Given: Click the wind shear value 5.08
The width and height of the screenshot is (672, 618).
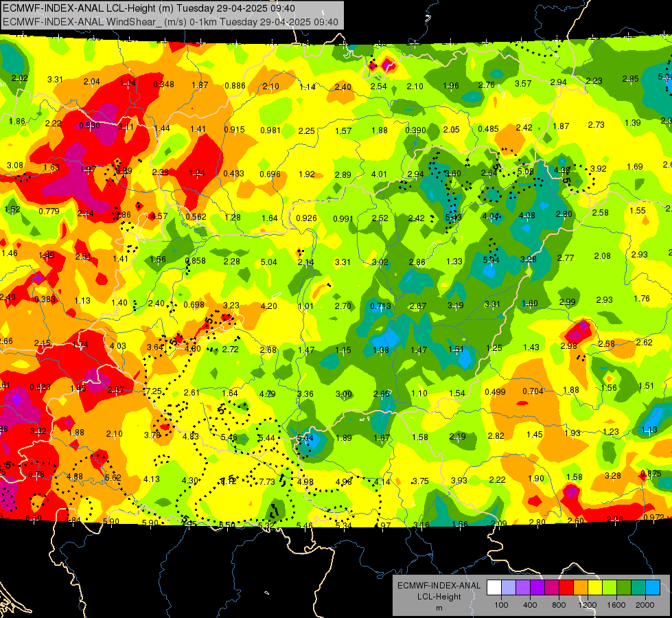Looking at the screenshot, I should pos(525,172).
